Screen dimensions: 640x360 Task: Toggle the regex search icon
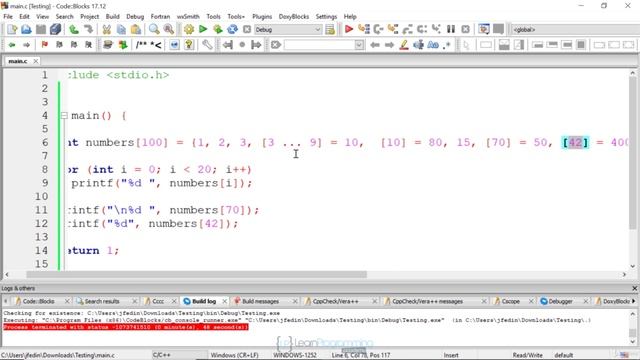(447, 45)
